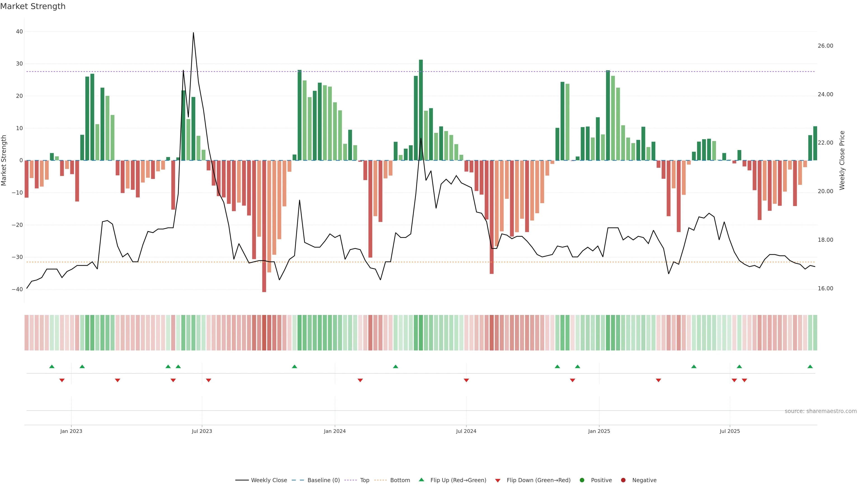
Task: Click the Bottom legend line icon
Action: (x=380, y=480)
